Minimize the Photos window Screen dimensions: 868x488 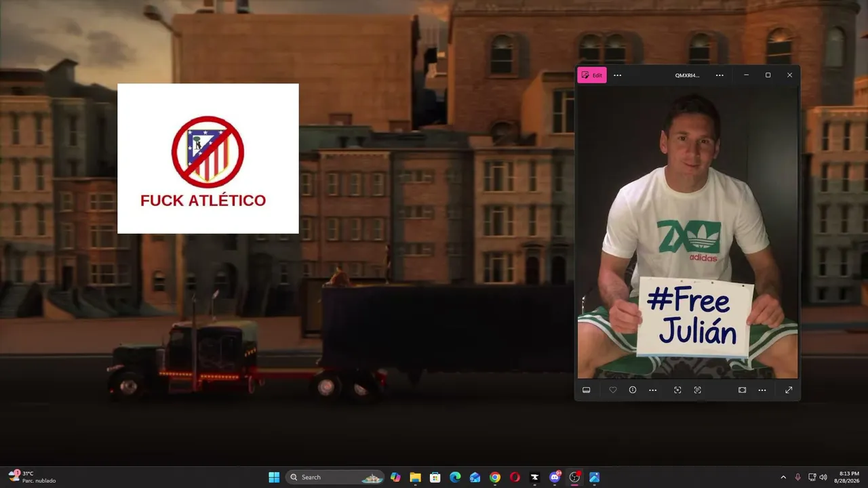pyautogui.click(x=746, y=75)
